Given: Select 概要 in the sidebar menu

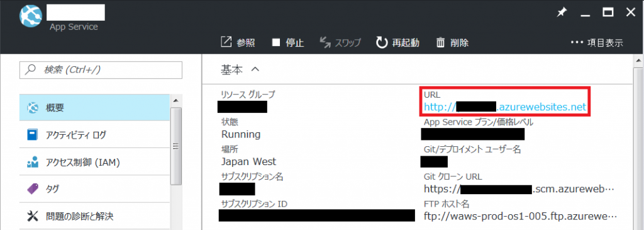Looking at the screenshot, I should click(x=94, y=108).
